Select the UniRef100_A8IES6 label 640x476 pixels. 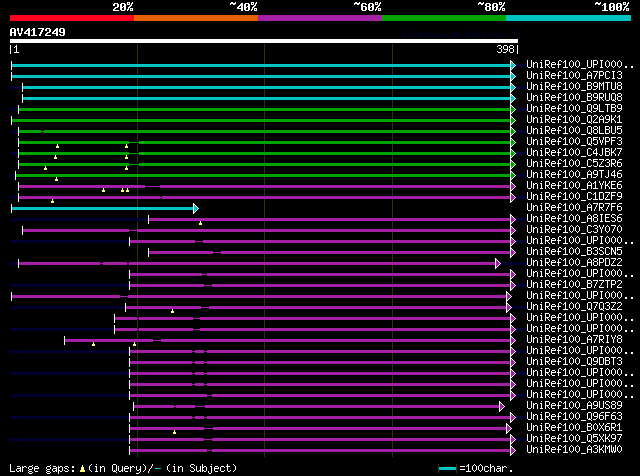pyautogui.click(x=574, y=219)
